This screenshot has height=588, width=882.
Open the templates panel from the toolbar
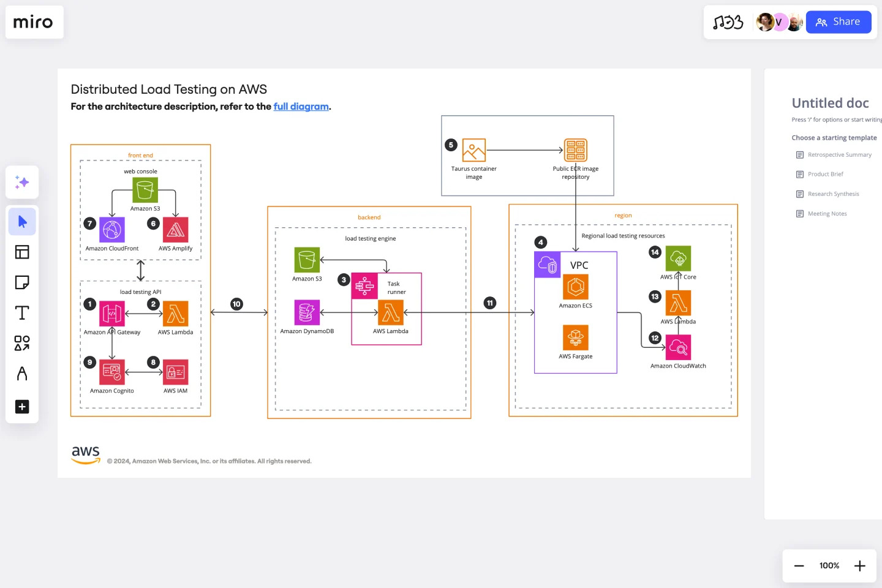[x=22, y=252]
